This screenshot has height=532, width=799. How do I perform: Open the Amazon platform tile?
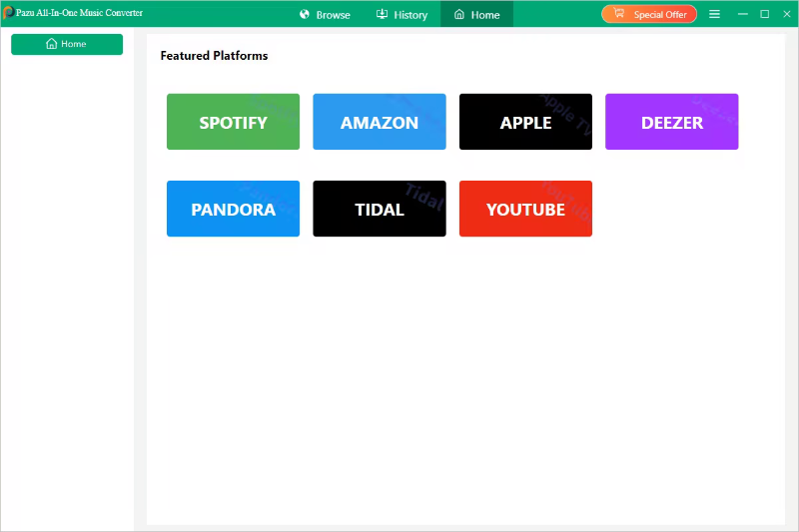(380, 122)
